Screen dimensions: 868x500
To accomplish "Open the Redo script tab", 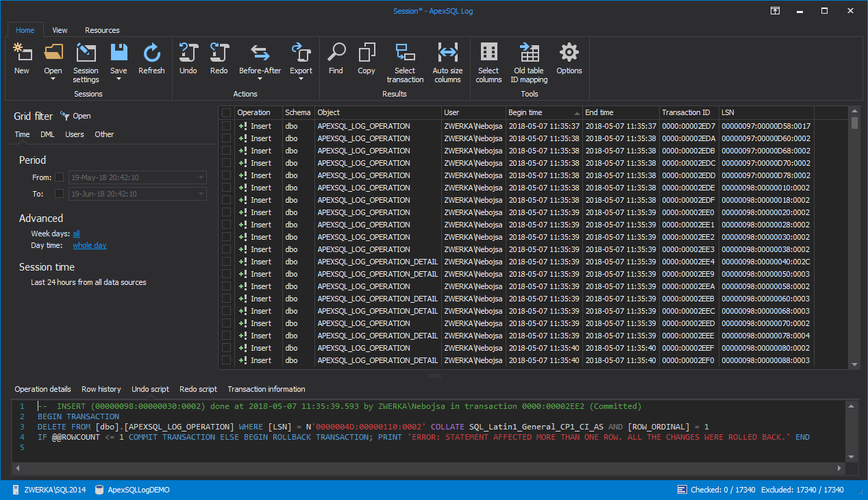I will pyautogui.click(x=198, y=389).
